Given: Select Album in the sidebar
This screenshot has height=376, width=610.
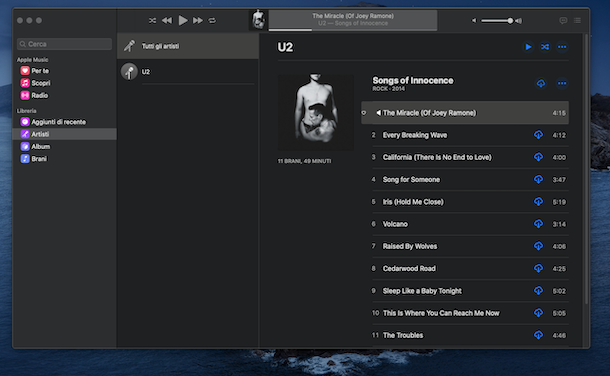Looking at the screenshot, I should point(64,147).
